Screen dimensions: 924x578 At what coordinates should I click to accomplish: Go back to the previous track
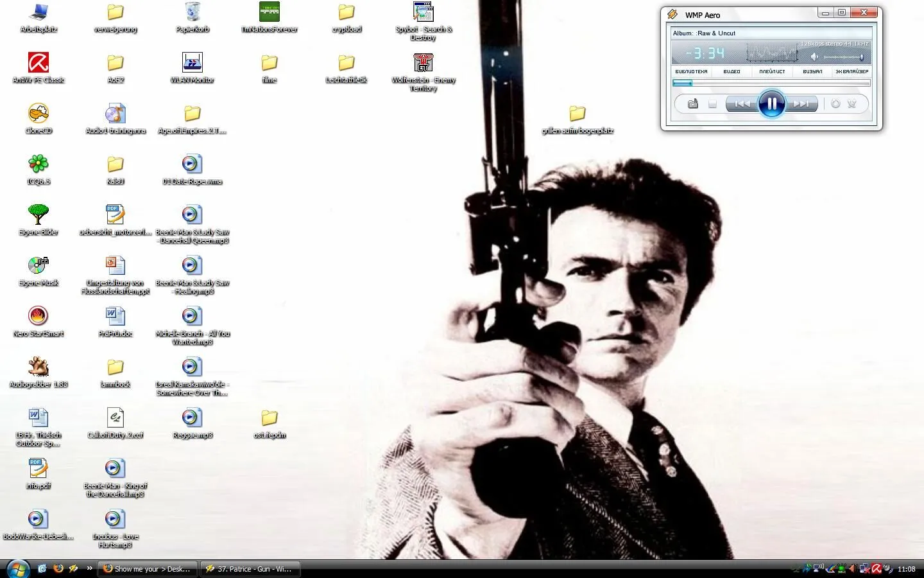coord(742,104)
